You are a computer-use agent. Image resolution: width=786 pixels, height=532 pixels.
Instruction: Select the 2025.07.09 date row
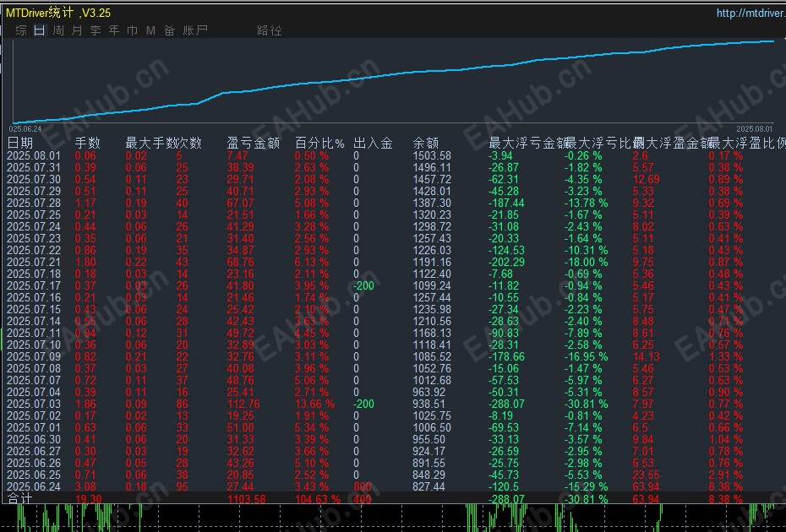[x=34, y=356]
